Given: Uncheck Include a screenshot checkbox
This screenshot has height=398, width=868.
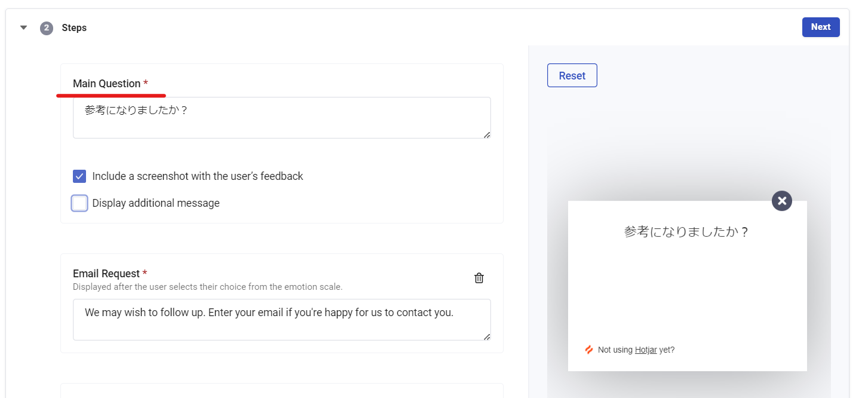Looking at the screenshot, I should (x=79, y=176).
